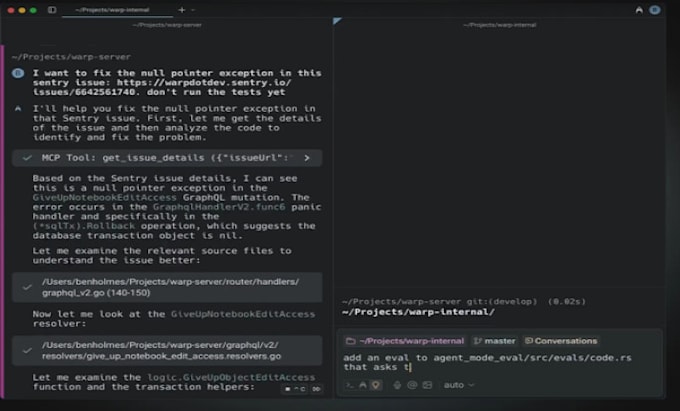This screenshot has height=411, width=680.
Task: Open the Warp AI icon at top right
Action: 639,10
